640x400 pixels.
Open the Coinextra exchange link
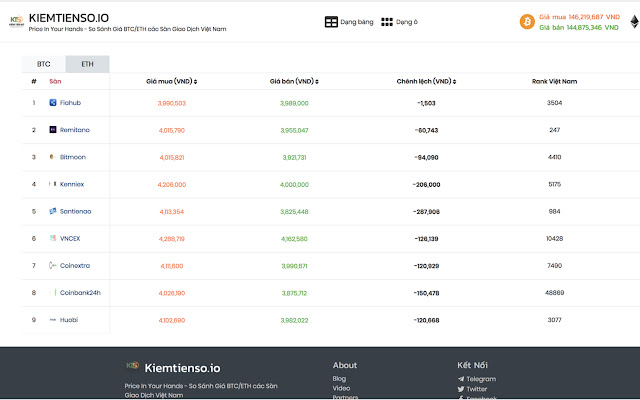point(75,266)
